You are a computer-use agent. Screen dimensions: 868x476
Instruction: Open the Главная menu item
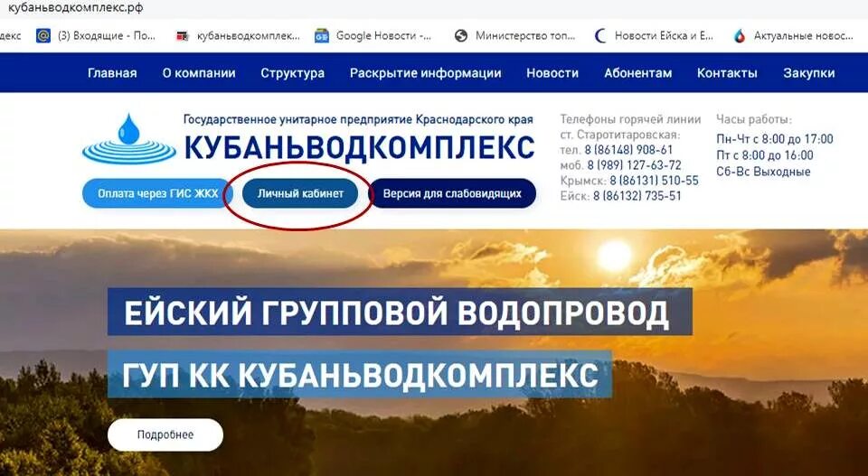[x=112, y=73]
